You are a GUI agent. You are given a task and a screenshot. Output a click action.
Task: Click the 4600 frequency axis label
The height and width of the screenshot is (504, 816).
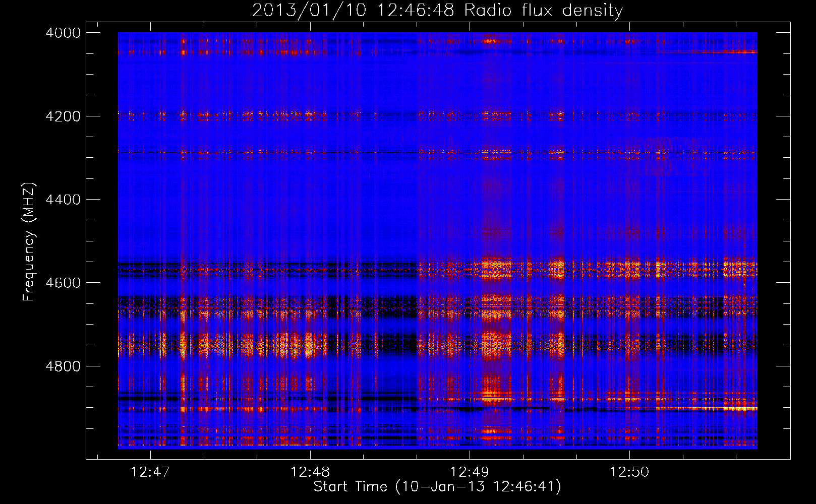(x=63, y=283)
